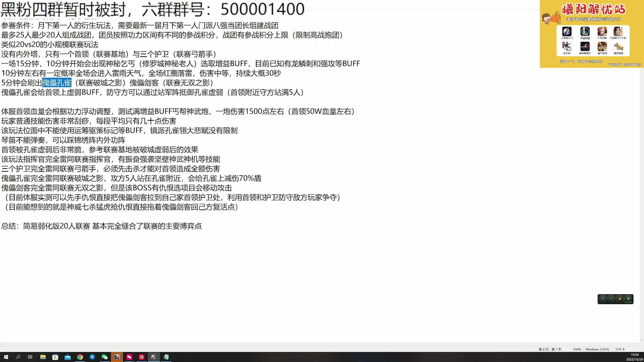This screenshot has width=644, height=362.
Task: Click the UTF-8 encoding indicator in status bar
Action: [620, 349]
